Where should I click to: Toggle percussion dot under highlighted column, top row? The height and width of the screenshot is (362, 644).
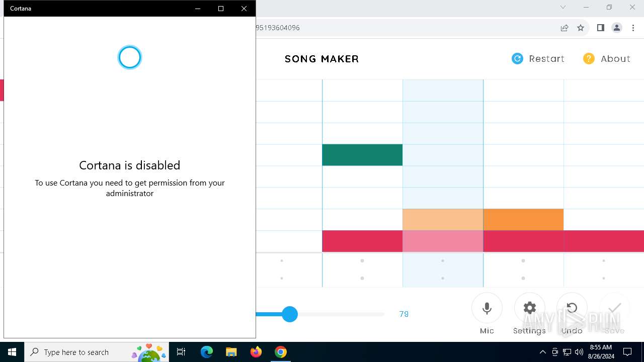(443, 261)
